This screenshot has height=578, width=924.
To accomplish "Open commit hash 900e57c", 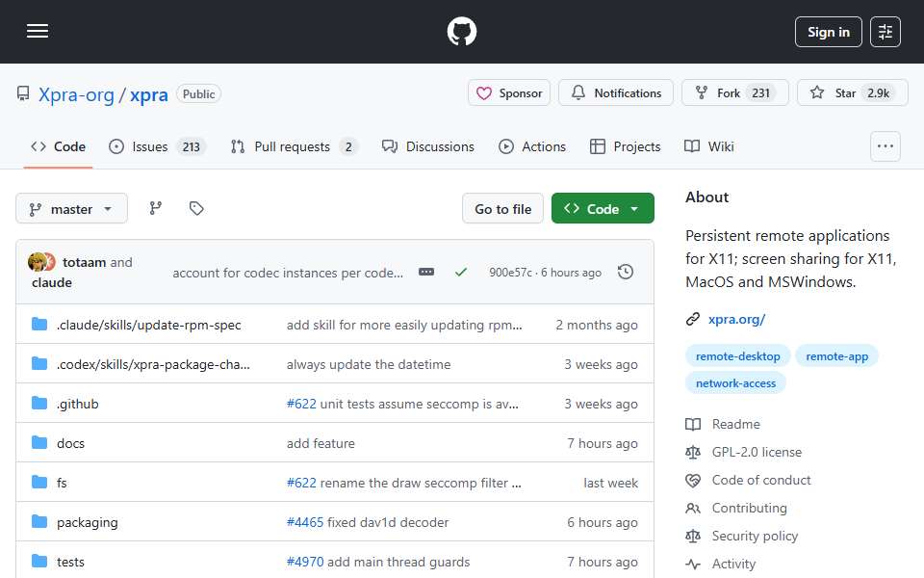I will (510, 273).
